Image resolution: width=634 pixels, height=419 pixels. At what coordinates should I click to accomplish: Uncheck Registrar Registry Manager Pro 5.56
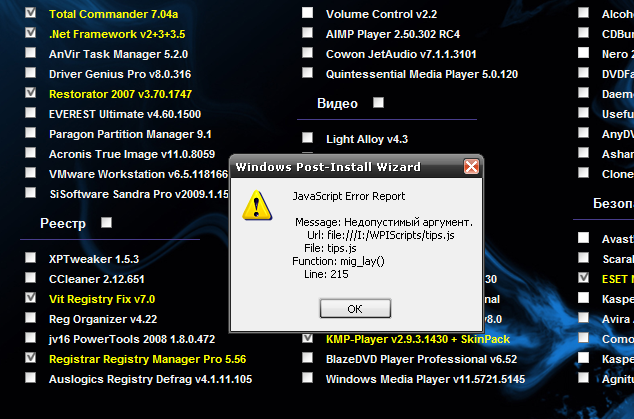(x=30, y=357)
